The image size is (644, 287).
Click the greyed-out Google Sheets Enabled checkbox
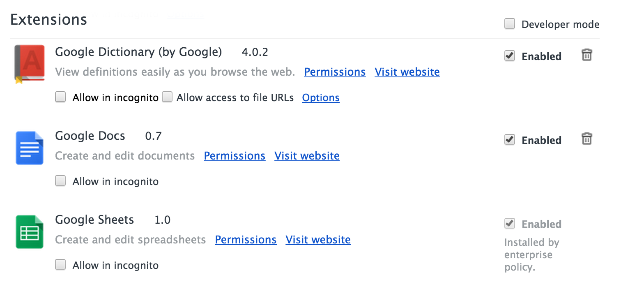[510, 223]
